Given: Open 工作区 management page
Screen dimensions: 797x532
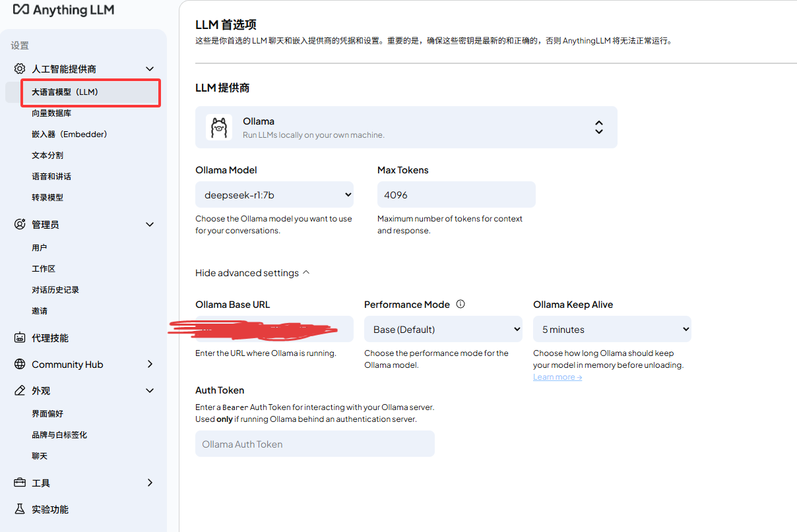Looking at the screenshot, I should tap(44, 269).
